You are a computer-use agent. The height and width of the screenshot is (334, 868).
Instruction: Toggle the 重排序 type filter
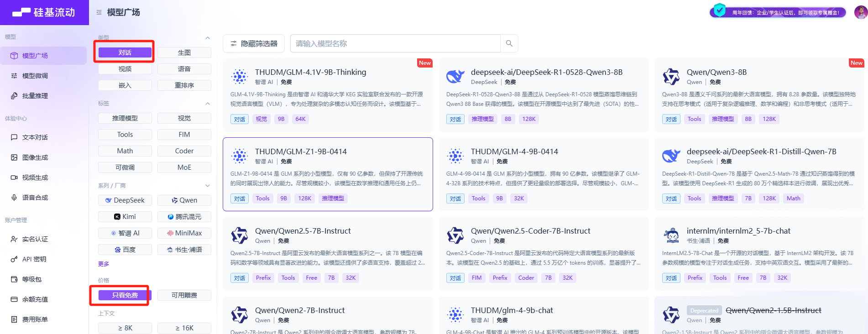pos(184,85)
